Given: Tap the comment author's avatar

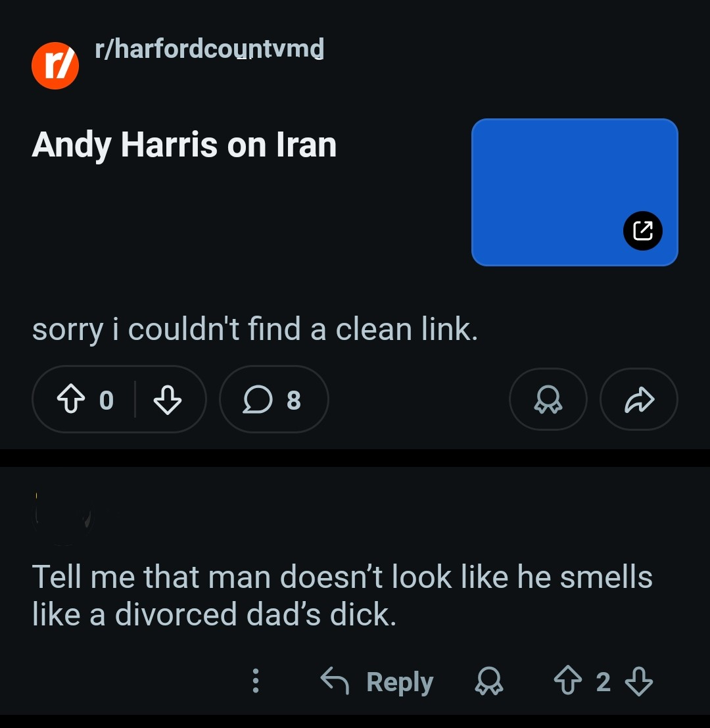Looking at the screenshot, I should pos(62,520).
